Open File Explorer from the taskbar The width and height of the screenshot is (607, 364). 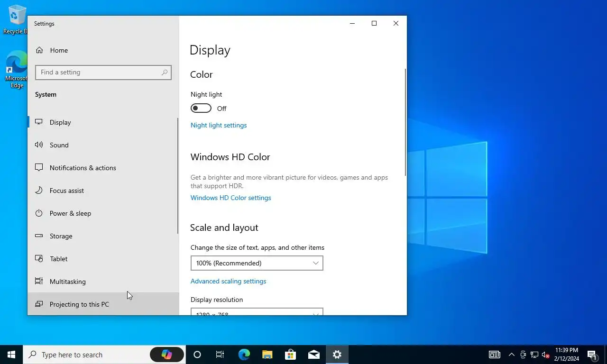(267, 355)
